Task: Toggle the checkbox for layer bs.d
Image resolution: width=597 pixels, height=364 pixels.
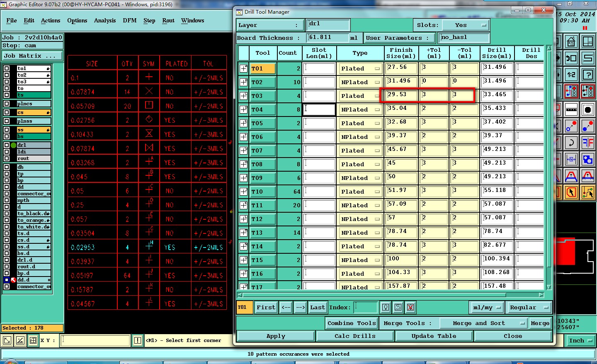Action: click(x=7, y=253)
